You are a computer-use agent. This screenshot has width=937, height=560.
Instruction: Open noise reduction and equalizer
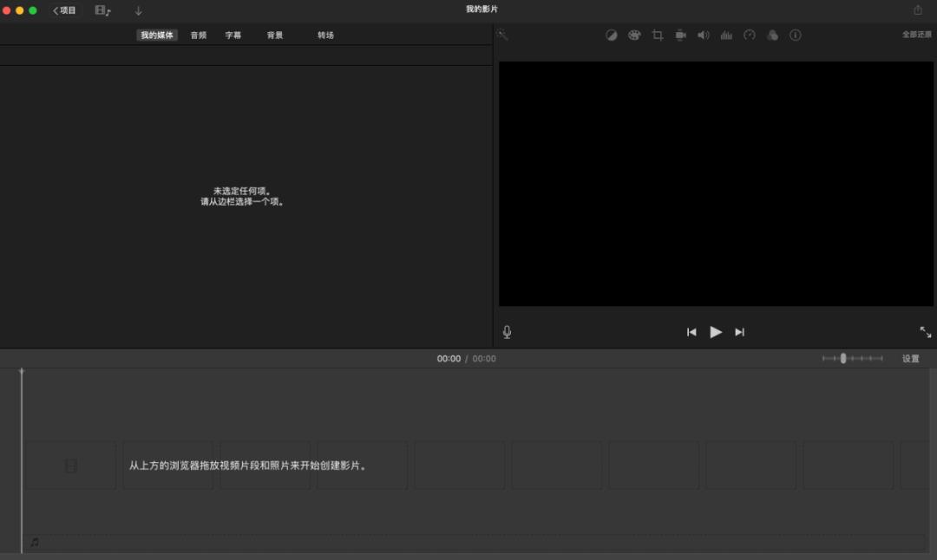pos(726,35)
